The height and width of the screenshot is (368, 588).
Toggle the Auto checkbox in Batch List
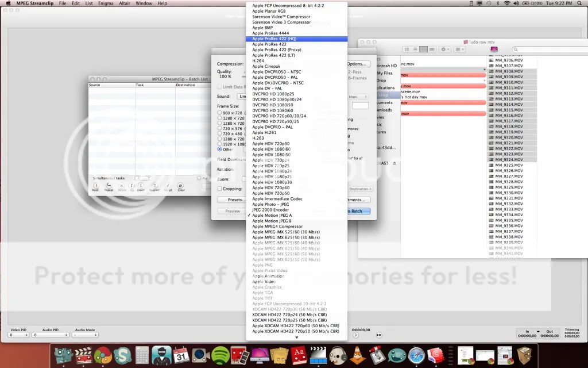199,178
